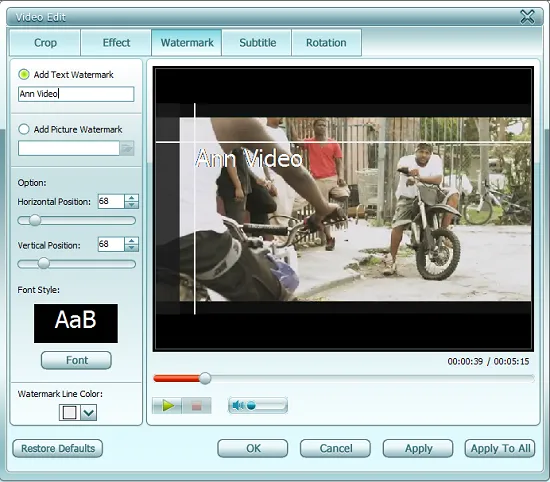Click the Ann Video watermark in preview
Viewport: 550px width, 482px height.
point(249,159)
